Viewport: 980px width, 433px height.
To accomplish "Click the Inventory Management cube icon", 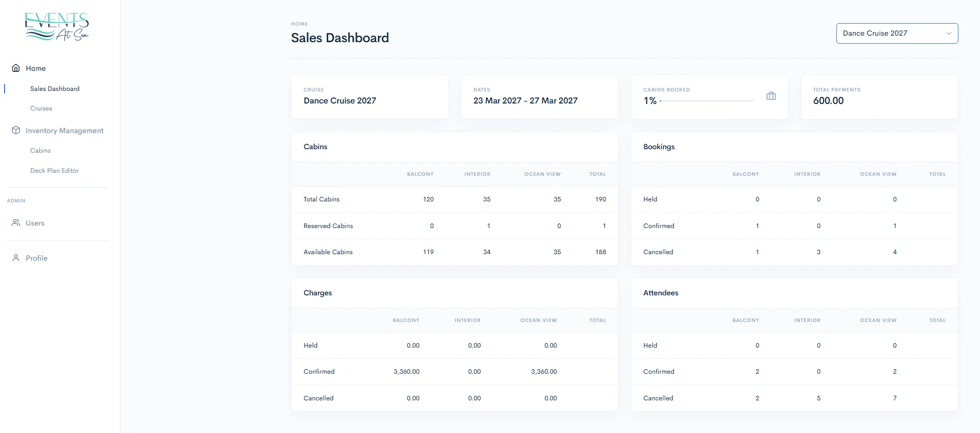I will point(16,130).
